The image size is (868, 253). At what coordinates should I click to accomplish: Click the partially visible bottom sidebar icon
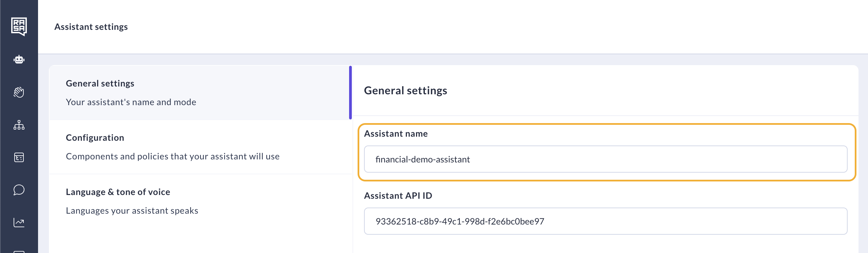tap(19, 251)
